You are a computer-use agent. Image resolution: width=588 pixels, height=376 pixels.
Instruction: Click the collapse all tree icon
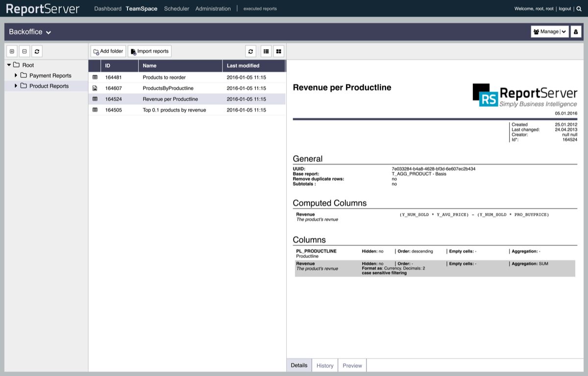[x=24, y=51]
